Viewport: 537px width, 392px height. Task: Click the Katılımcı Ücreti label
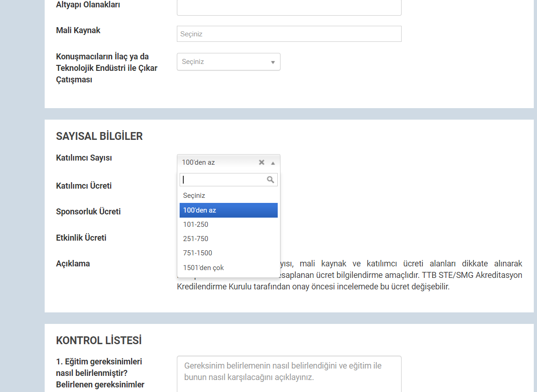point(84,186)
